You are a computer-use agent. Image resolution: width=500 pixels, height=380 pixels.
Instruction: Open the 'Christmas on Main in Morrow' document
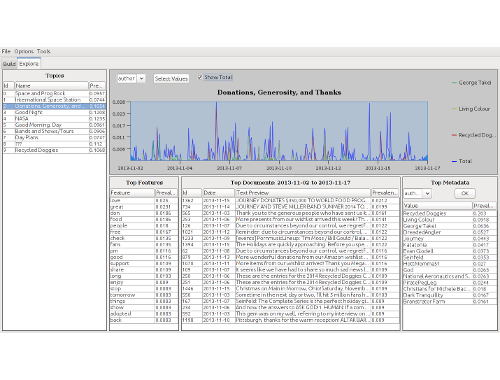(x=290, y=289)
